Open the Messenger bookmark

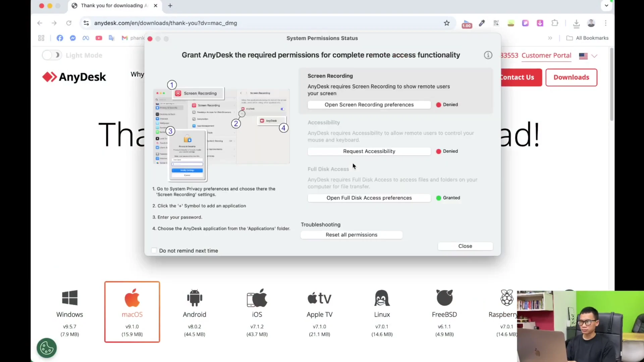coord(73,38)
